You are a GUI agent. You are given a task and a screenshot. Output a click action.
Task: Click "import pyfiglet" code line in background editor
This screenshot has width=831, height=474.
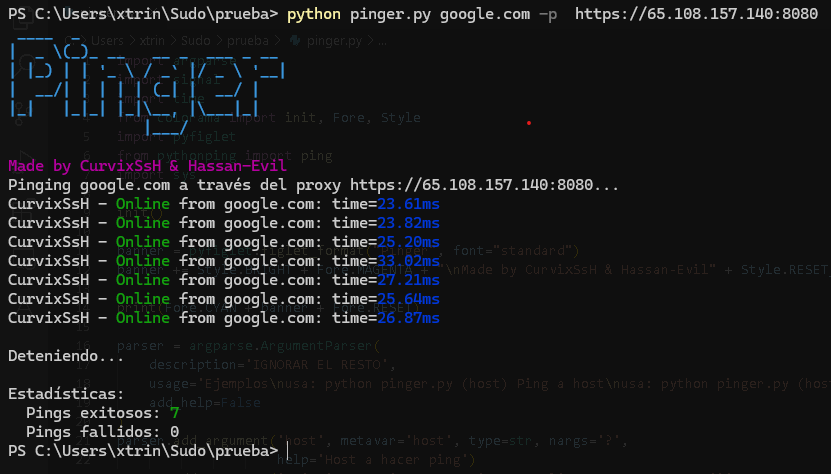(176, 137)
